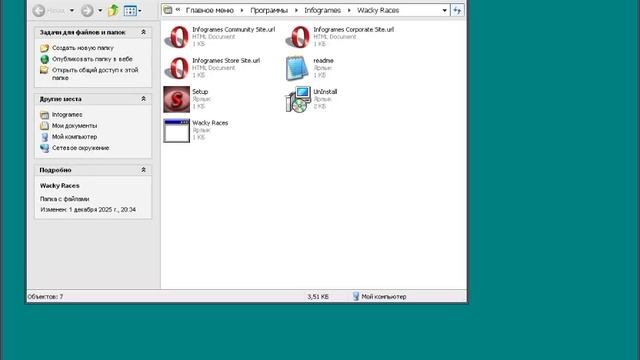Click the publish to web globe icon
The image size is (640, 360).
44,59
